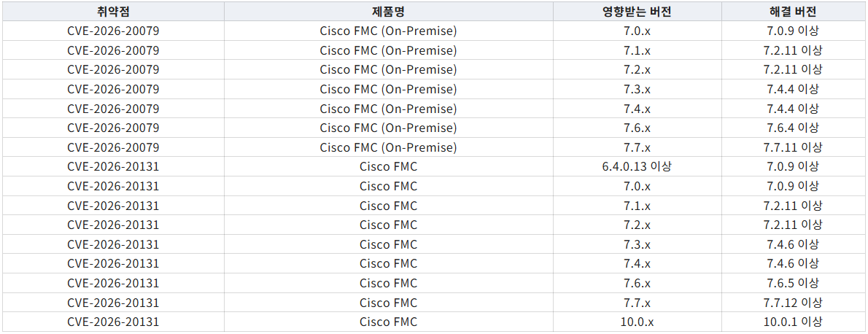Select CVE-2026-20079 in the 7.0.x row

pos(113,31)
